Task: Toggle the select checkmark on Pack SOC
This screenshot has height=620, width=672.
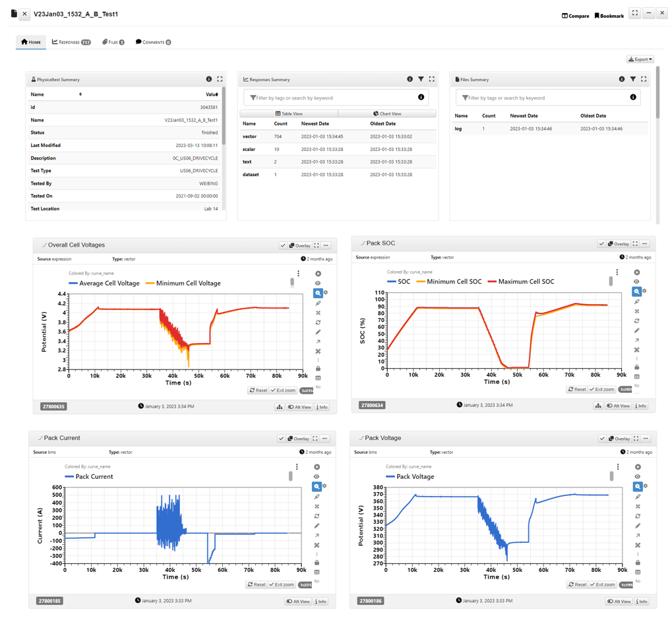Action: (x=601, y=243)
